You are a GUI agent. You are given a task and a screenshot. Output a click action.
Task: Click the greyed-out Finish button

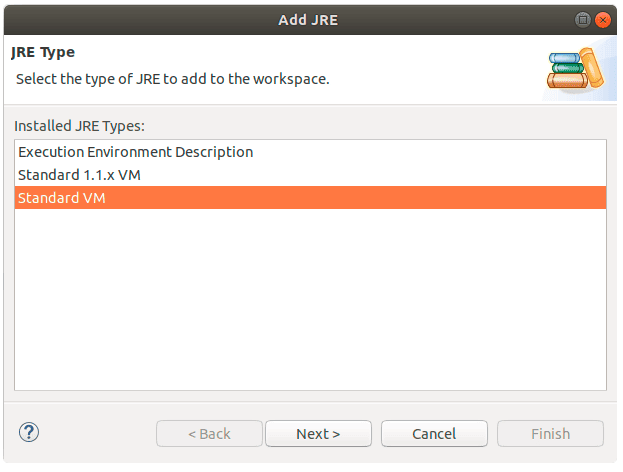pos(550,434)
